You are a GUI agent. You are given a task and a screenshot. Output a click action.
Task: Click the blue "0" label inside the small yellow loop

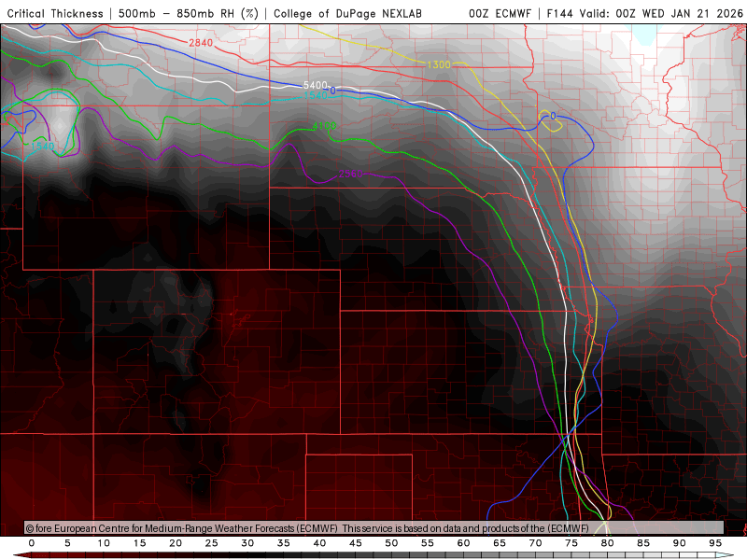553,116
